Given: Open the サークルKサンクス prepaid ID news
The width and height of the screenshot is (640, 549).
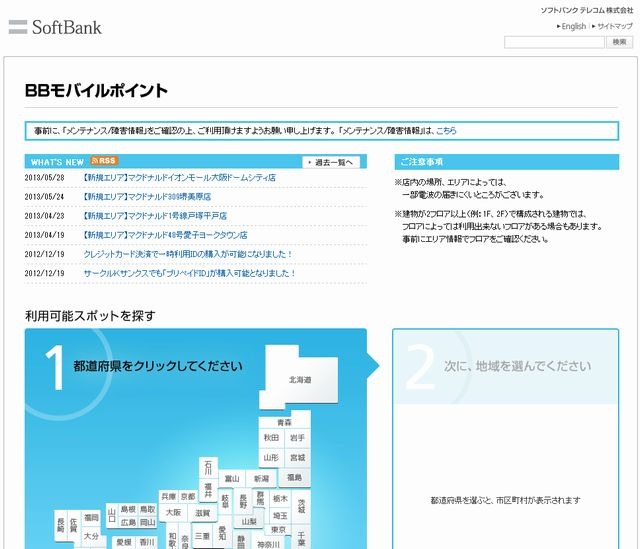Looking at the screenshot, I should [x=189, y=273].
